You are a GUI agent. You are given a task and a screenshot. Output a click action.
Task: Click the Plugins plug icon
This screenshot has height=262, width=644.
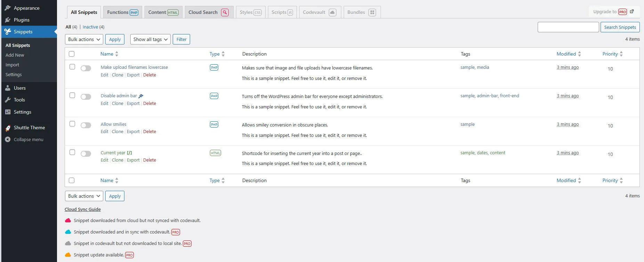[8, 20]
